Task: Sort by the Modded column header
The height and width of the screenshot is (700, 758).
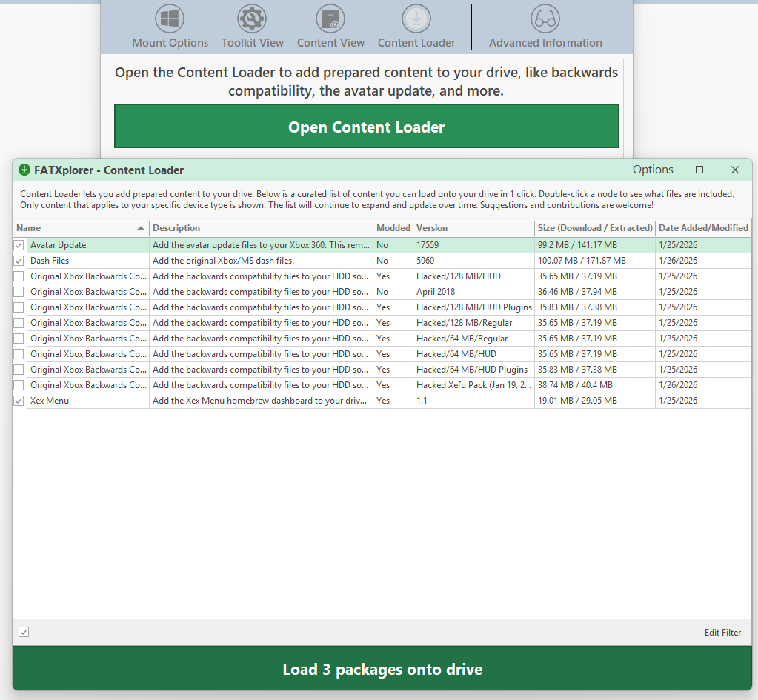Action: tap(393, 228)
